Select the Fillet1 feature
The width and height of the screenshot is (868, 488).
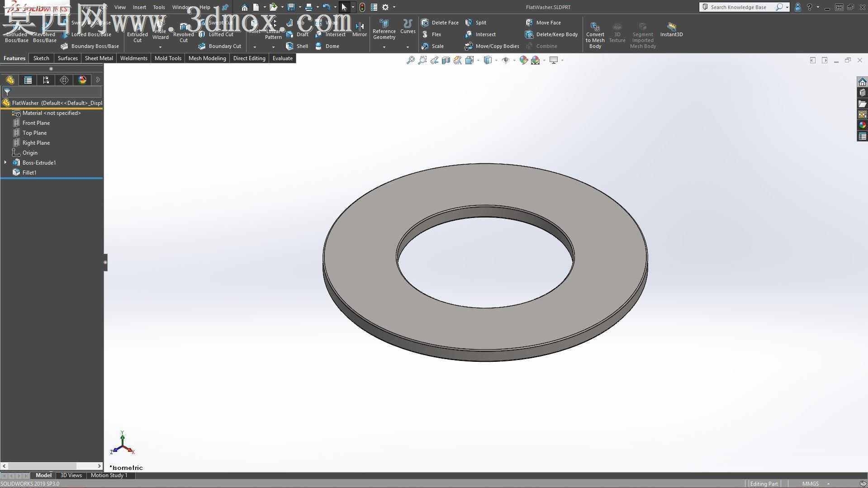coord(29,172)
